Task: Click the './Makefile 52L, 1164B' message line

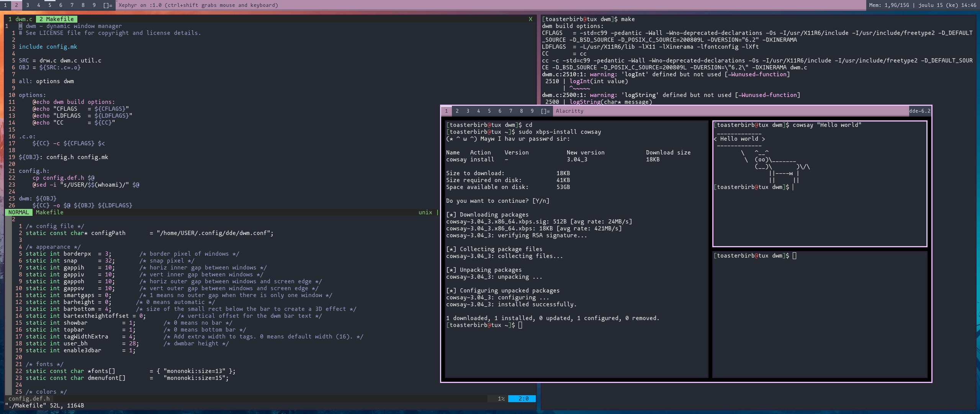Action: click(x=44, y=406)
